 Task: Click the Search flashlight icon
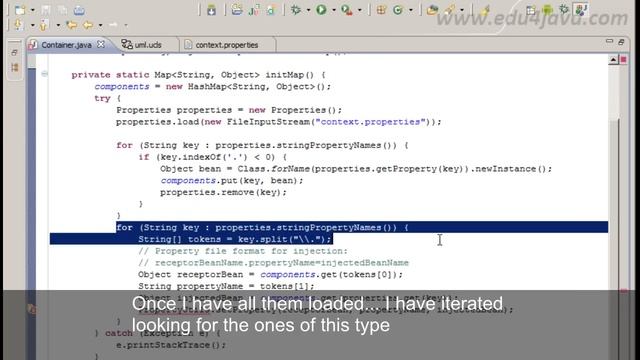[449, 10]
